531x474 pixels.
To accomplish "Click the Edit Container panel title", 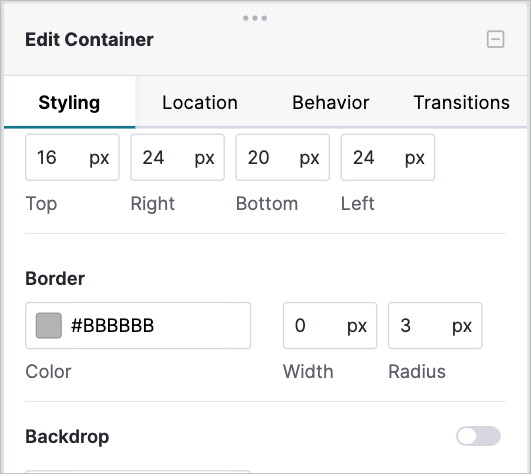I will (x=89, y=39).
